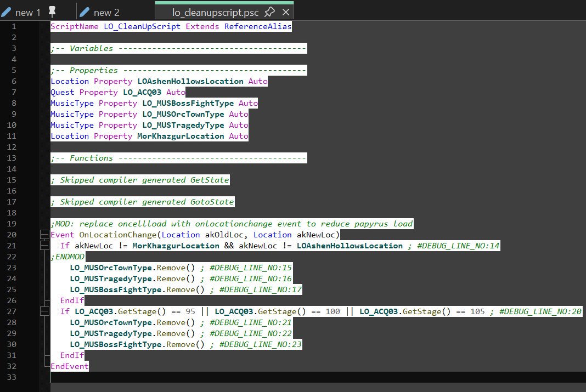Click LO_CleanUpScript on line 1
586x392 pixels.
coord(142,26)
